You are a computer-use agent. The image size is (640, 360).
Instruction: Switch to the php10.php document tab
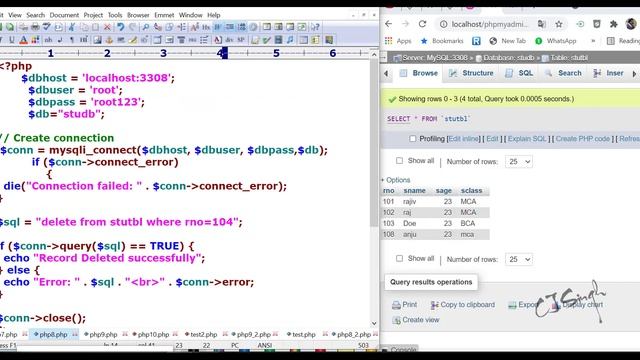click(x=150, y=334)
